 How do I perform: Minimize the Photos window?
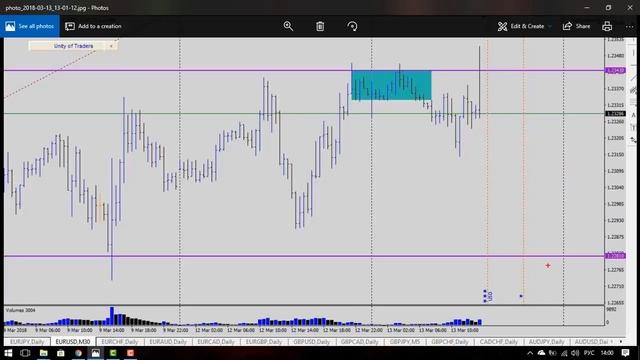[587, 8]
